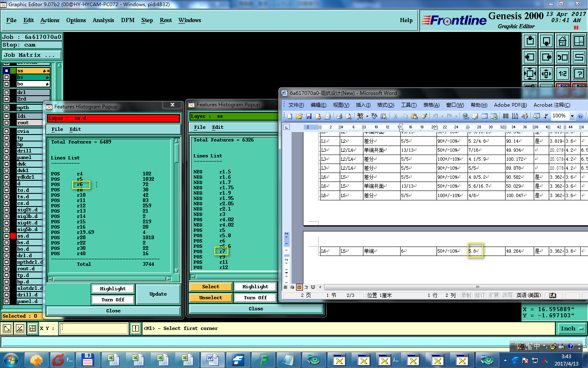Toggle visibility checkbox for layer panel
The width and height of the screenshot is (588, 368).
coord(7,157)
